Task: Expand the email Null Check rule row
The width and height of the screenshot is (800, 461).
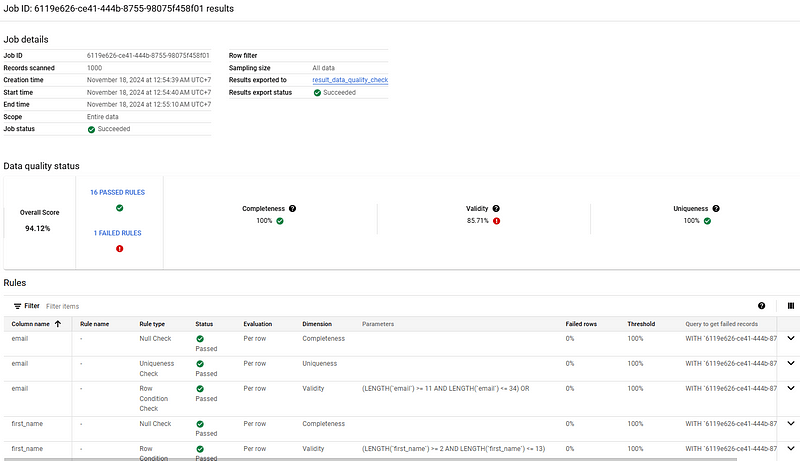Action: tap(791, 338)
